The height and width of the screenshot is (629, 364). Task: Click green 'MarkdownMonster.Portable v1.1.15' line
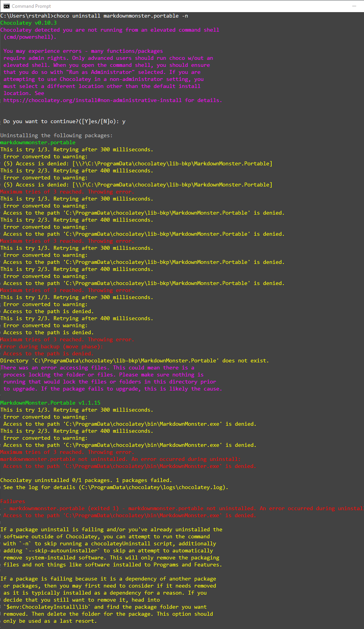50,403
